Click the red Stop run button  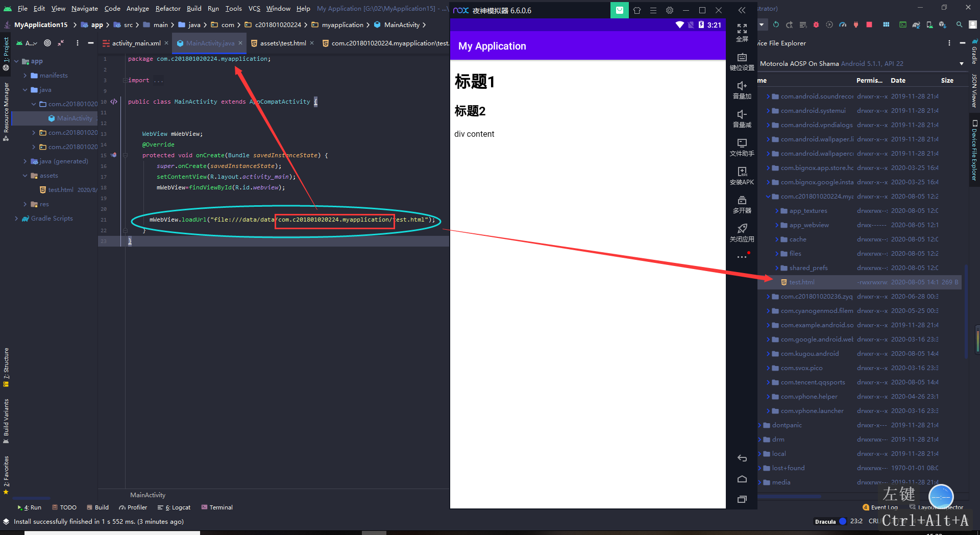pyautogui.click(x=869, y=25)
